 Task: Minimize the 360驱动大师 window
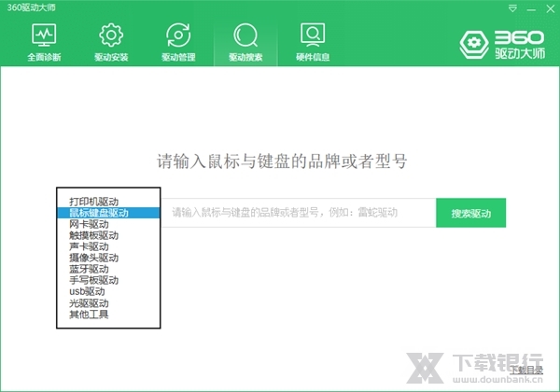pyautogui.click(x=531, y=9)
